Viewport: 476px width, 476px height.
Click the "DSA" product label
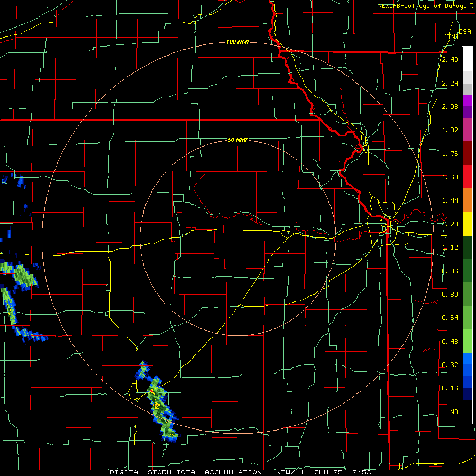coord(464,31)
